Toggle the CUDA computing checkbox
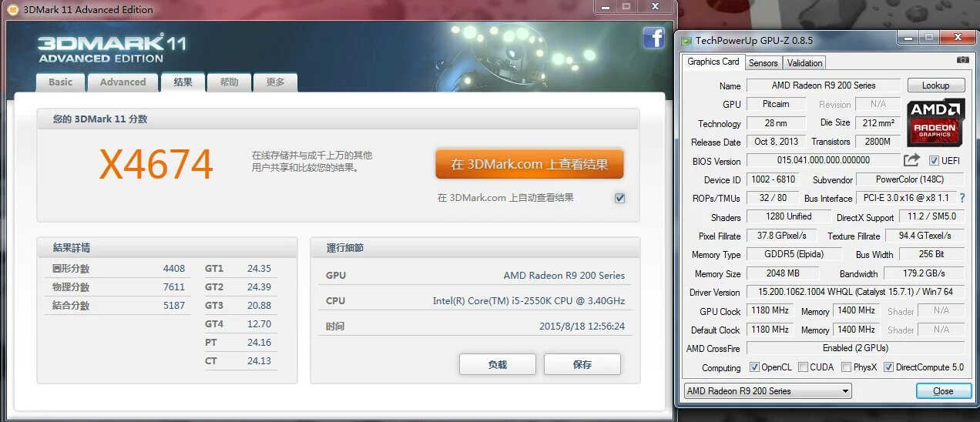 pos(804,367)
